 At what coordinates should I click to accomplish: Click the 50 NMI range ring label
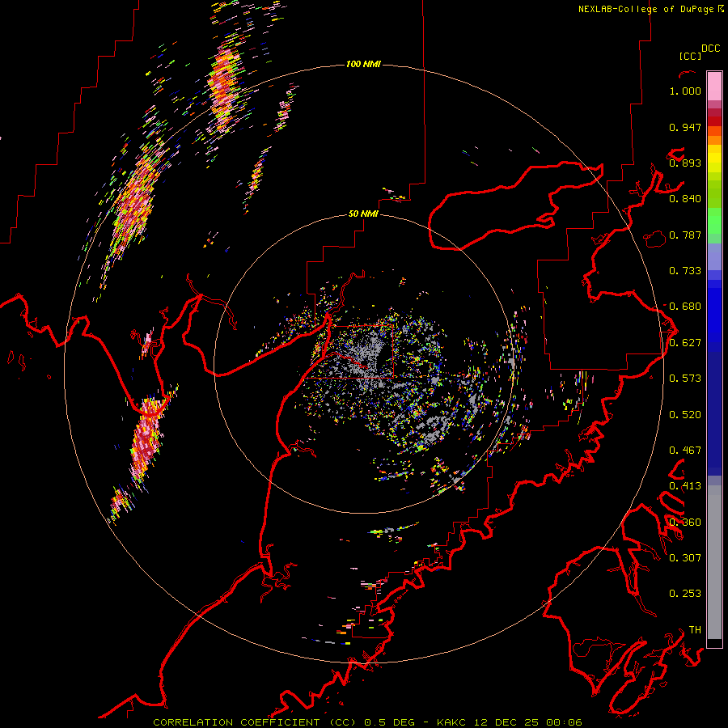(363, 214)
